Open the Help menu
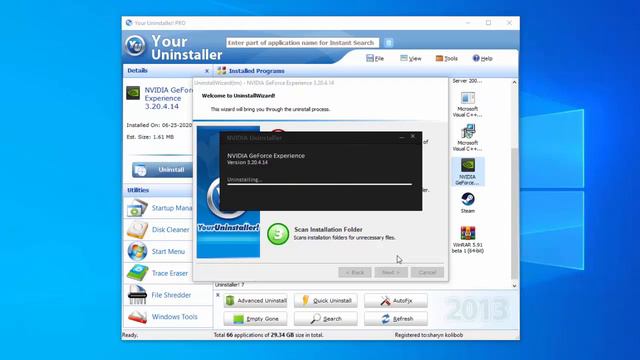 (482, 58)
